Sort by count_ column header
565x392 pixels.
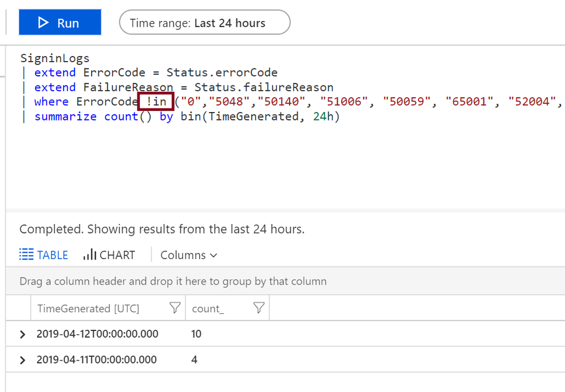point(208,308)
